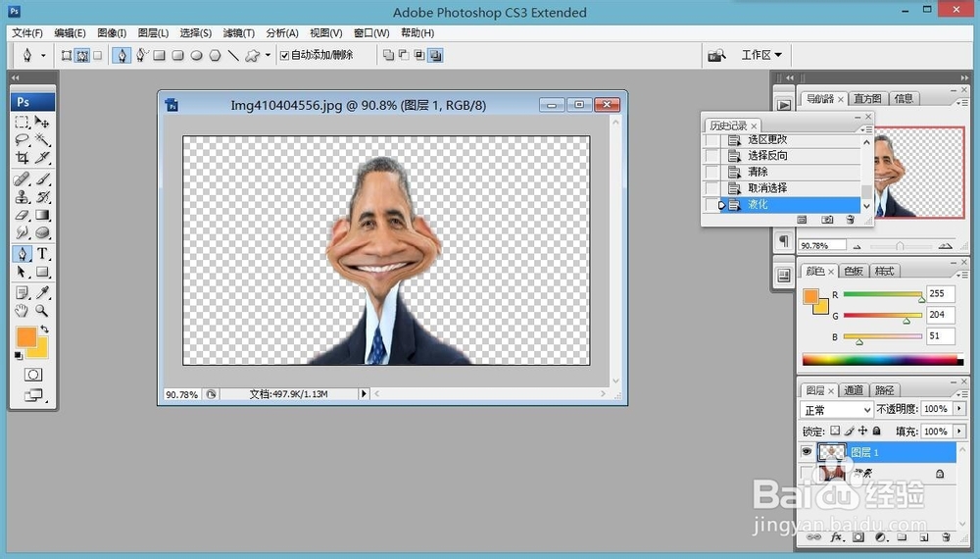This screenshot has height=559, width=980.
Task: Show the background layer visibility box
Action: (807, 474)
